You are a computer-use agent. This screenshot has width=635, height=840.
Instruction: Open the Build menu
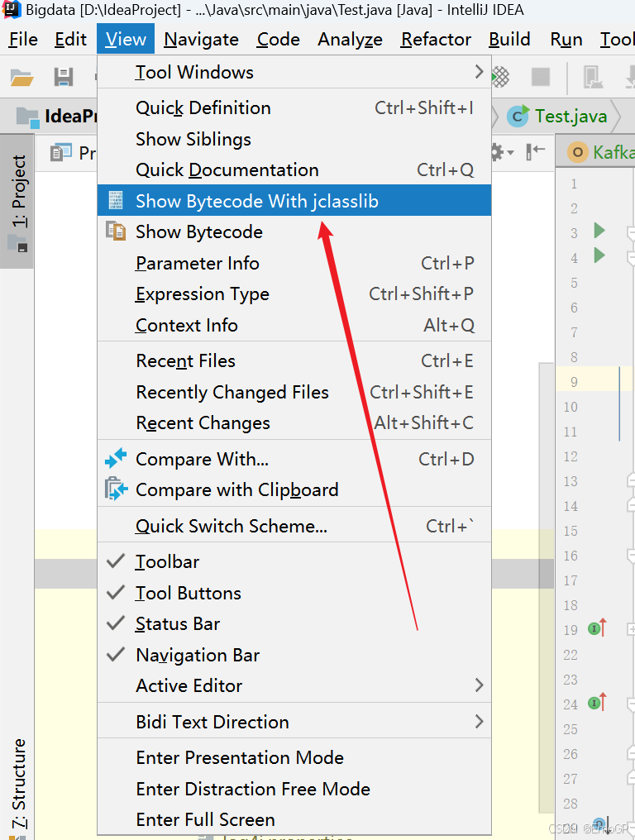pyautogui.click(x=509, y=39)
